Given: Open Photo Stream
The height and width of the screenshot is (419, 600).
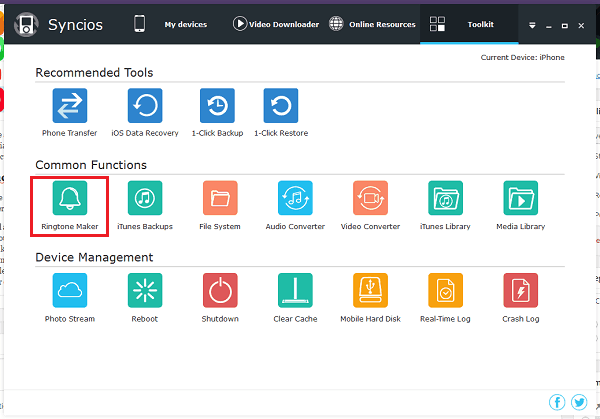Looking at the screenshot, I should click(69, 290).
